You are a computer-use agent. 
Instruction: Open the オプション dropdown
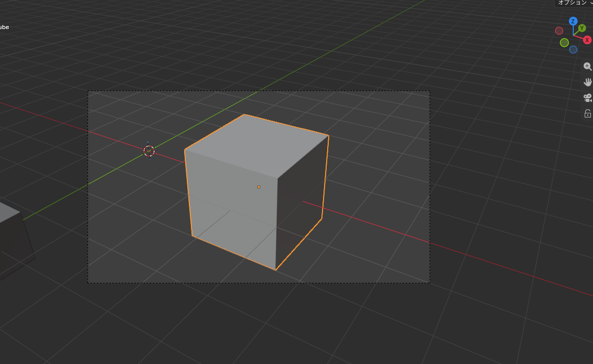click(574, 3)
